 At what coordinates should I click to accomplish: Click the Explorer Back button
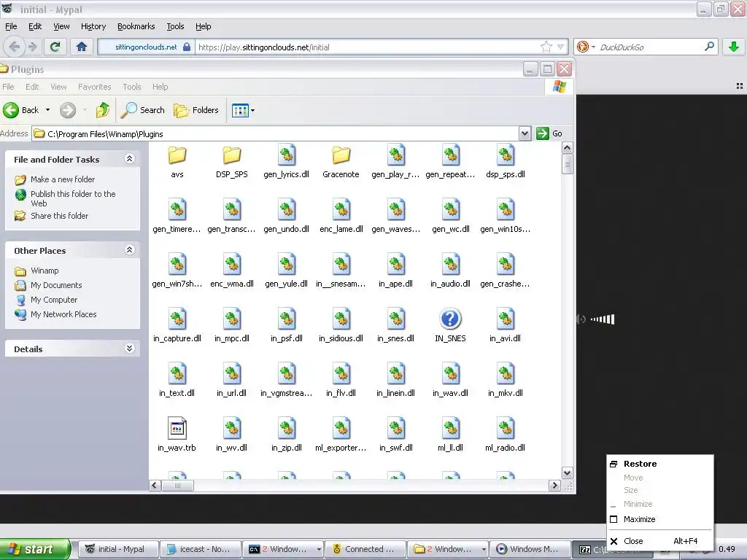(21, 110)
